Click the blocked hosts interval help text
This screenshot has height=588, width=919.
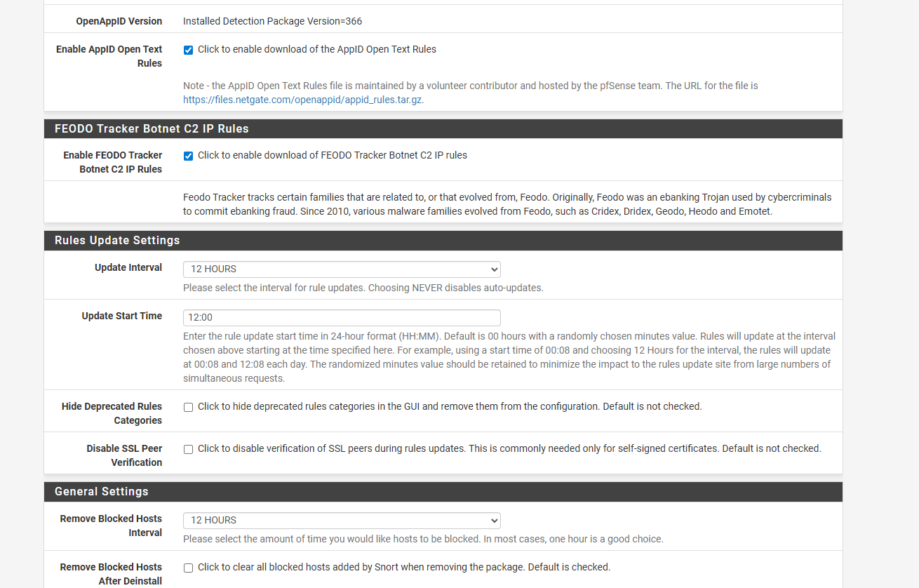tap(422, 539)
